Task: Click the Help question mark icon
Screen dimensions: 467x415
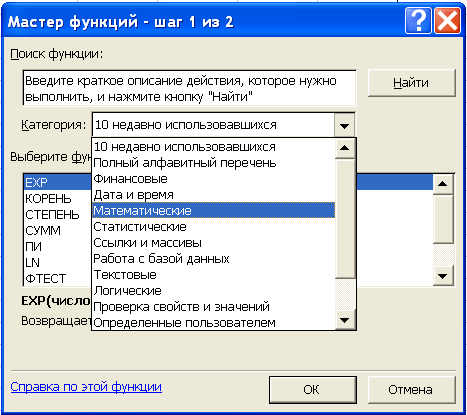Action: 418,21
